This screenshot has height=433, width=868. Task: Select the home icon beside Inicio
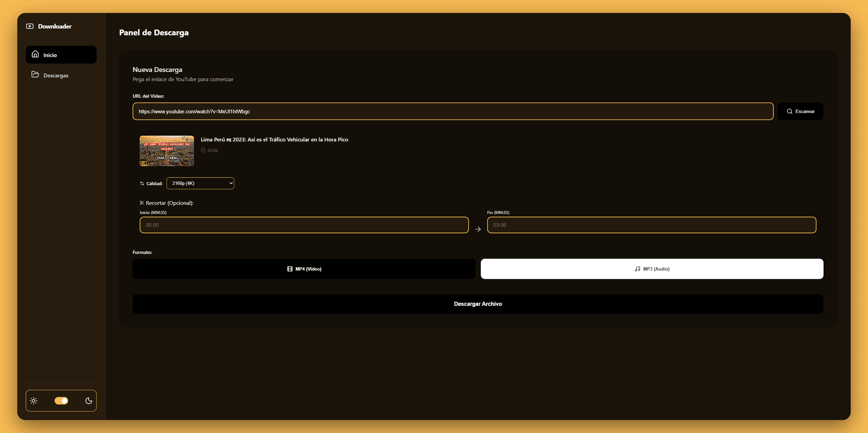(35, 54)
